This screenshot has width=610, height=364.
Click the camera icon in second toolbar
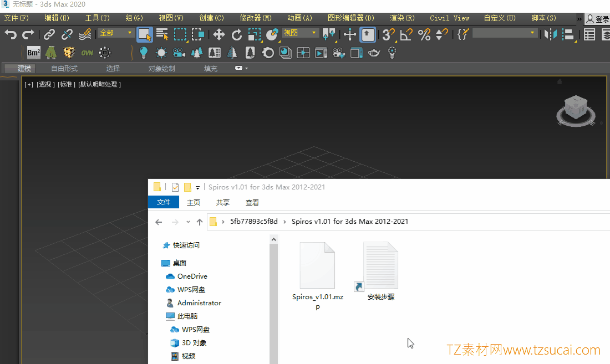click(179, 53)
